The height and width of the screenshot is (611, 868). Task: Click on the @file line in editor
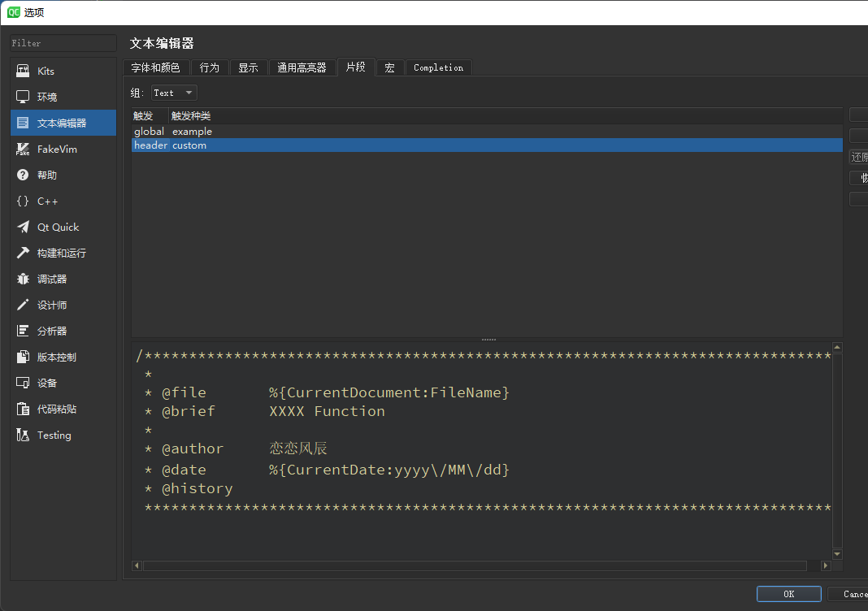[x=327, y=392]
